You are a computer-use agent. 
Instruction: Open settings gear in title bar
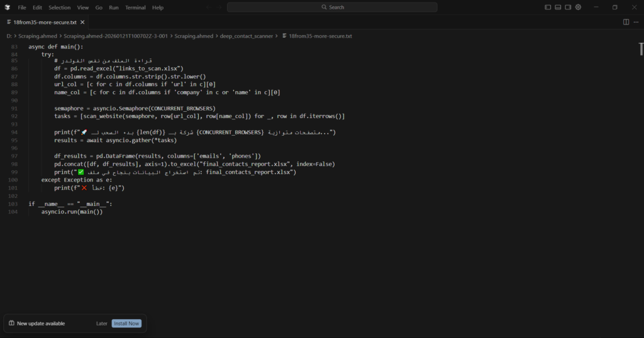[x=579, y=8]
